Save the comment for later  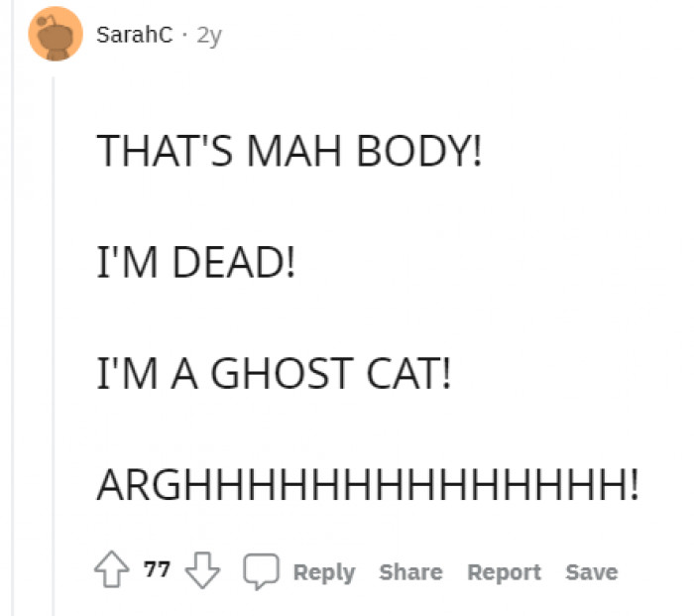point(592,571)
